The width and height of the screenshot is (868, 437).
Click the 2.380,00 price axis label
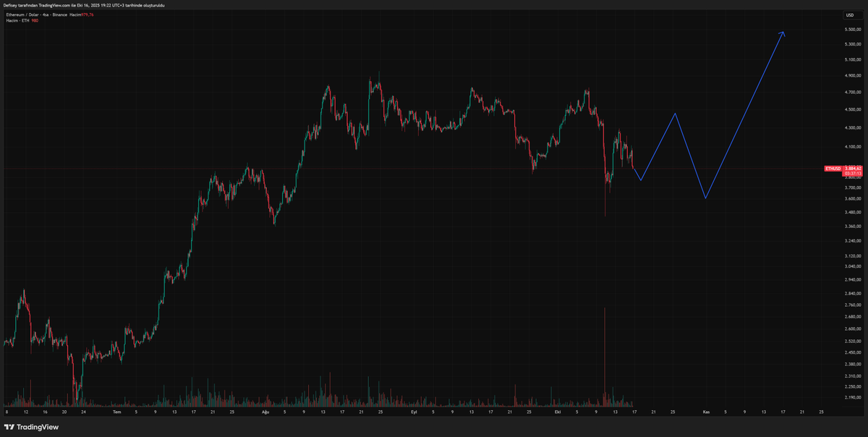[852, 364]
